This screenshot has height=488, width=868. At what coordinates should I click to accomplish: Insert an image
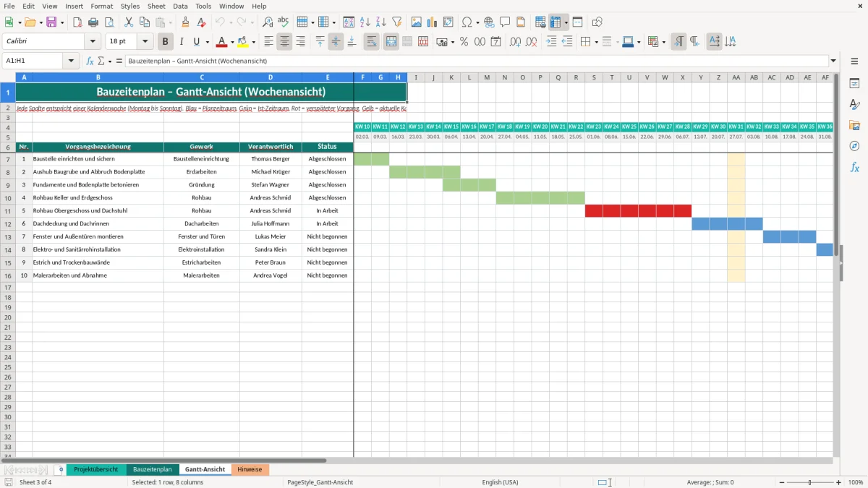tap(417, 22)
